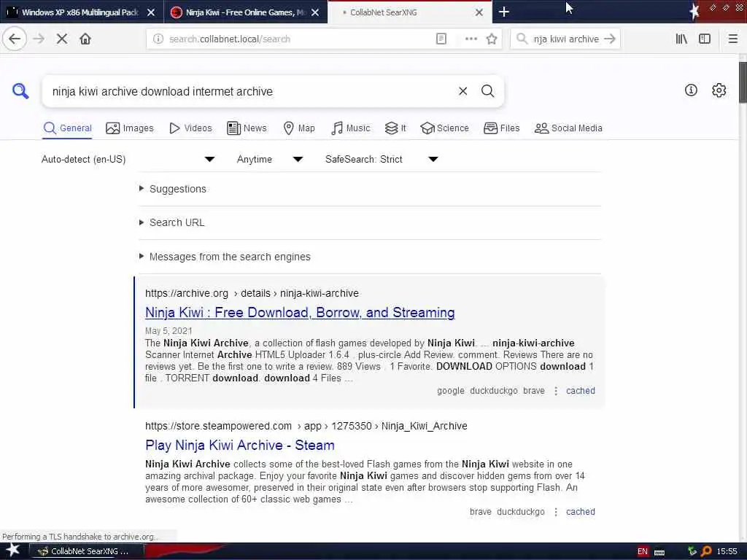
Task: Switch to Music category
Action: [351, 128]
